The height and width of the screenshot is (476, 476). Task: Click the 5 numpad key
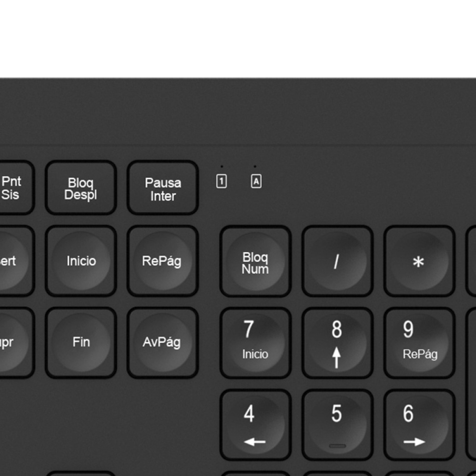[337, 425]
